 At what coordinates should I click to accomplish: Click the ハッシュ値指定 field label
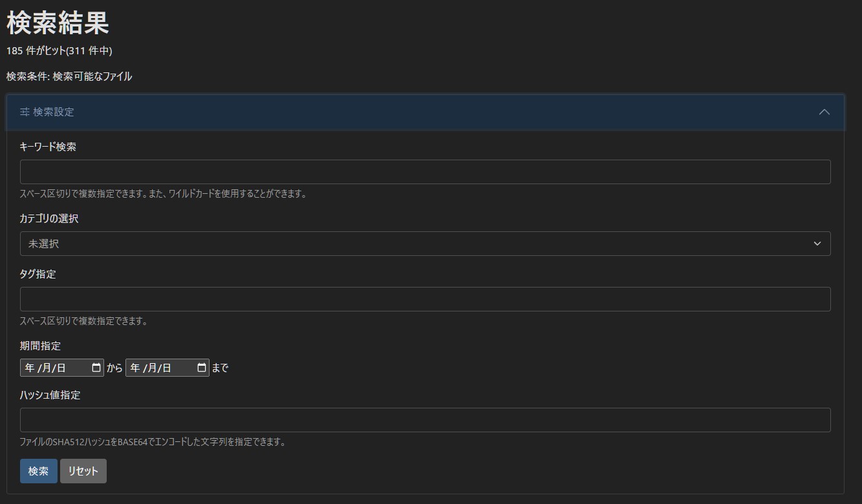point(50,395)
